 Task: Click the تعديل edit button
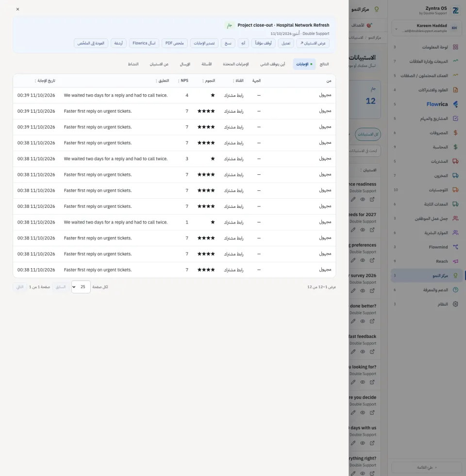286,43
